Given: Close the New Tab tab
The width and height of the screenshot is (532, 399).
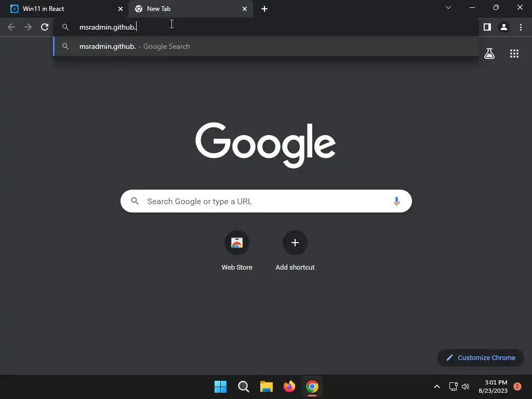Looking at the screenshot, I should (245, 9).
